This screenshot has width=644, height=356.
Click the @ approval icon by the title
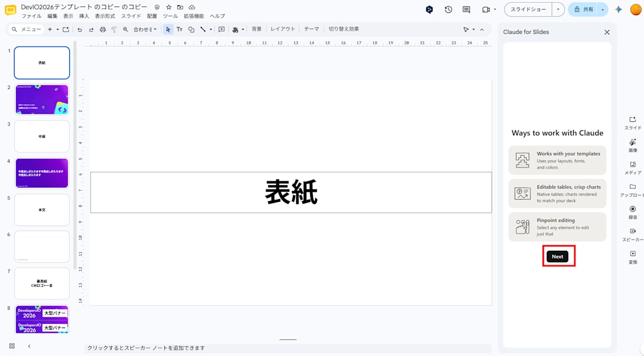point(157,7)
